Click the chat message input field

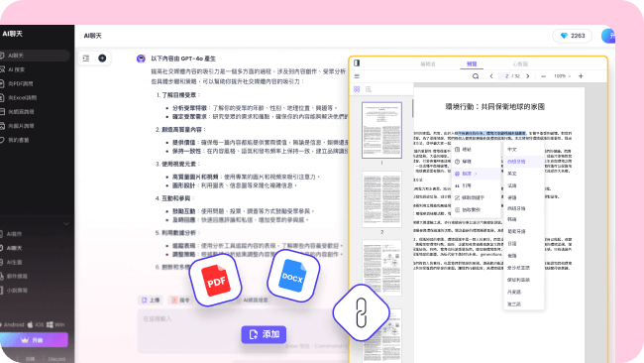pyautogui.click(x=243, y=331)
